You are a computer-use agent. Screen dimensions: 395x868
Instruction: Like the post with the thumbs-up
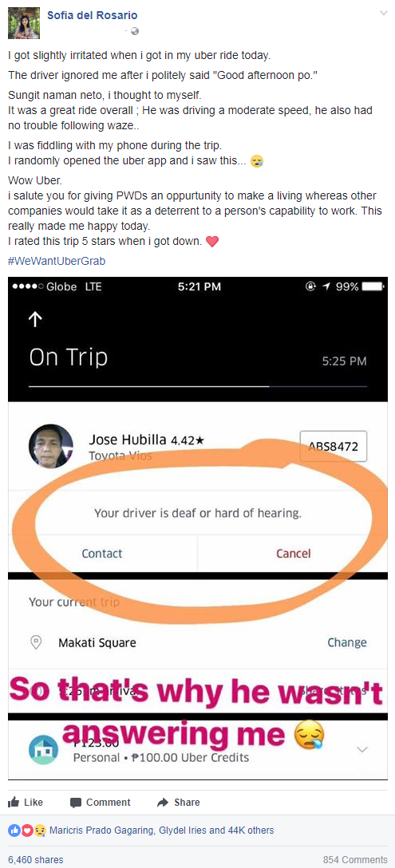(x=26, y=802)
